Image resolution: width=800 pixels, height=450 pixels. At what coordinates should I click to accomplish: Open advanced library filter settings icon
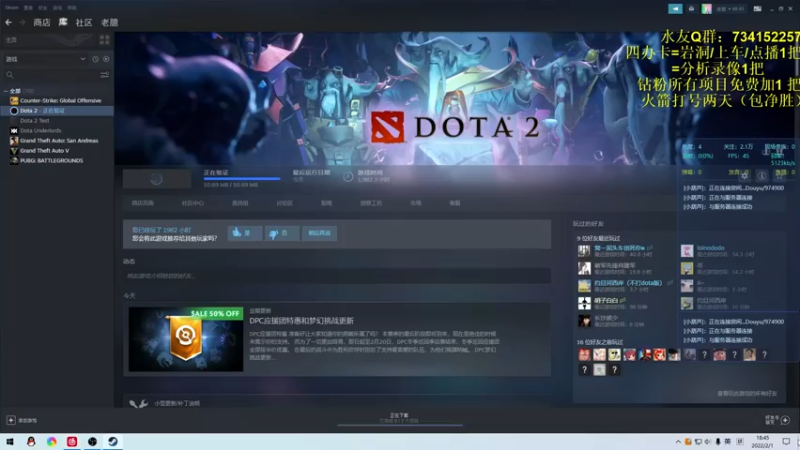click(x=105, y=75)
